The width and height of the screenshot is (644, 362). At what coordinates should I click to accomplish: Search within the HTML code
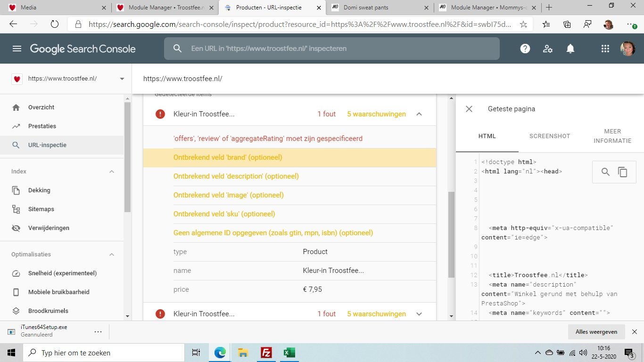(x=605, y=172)
